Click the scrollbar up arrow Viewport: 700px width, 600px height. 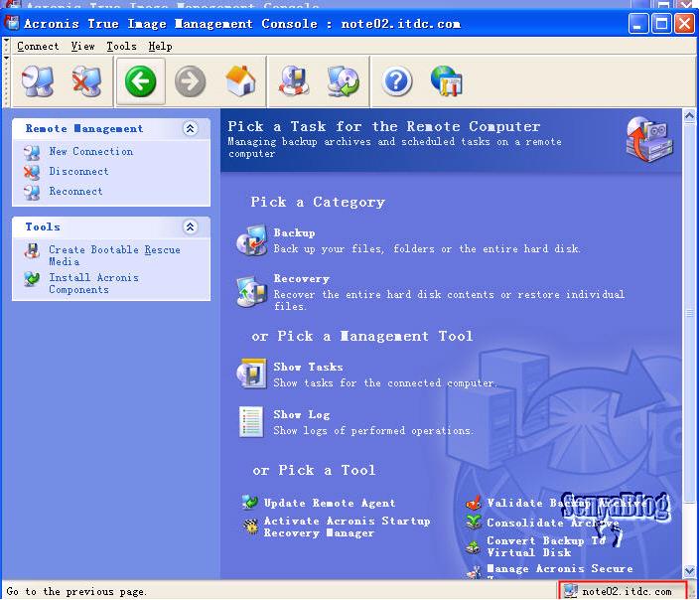(689, 115)
